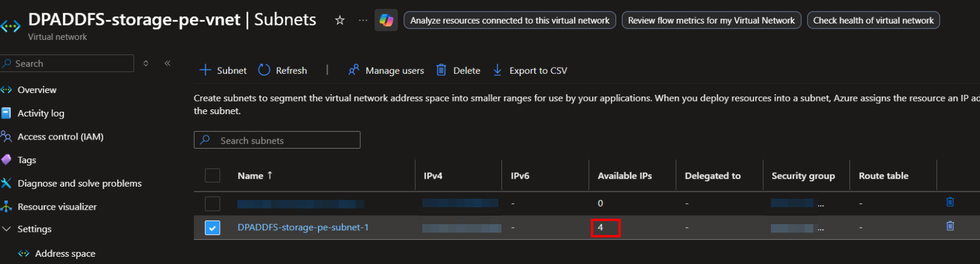
Task: Collapse the Settings section in sidebar
Action: pos(7,229)
